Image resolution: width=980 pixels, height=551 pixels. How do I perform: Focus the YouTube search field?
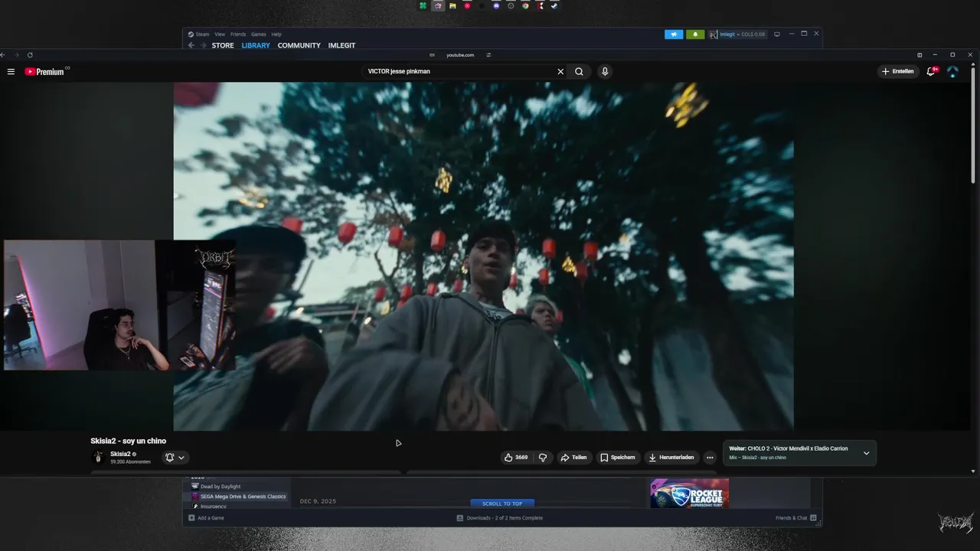pyautogui.click(x=459, y=71)
